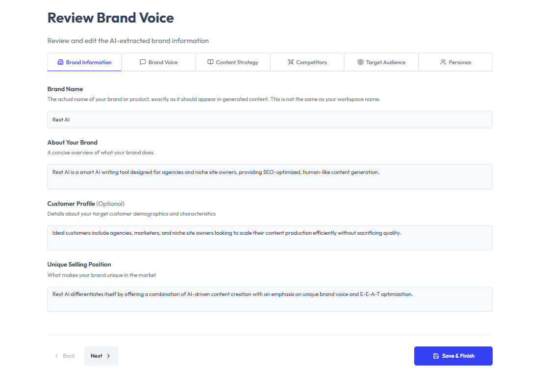Click the speech bubble icon on Brand Voice tab
The image size is (551, 392).
click(x=143, y=62)
